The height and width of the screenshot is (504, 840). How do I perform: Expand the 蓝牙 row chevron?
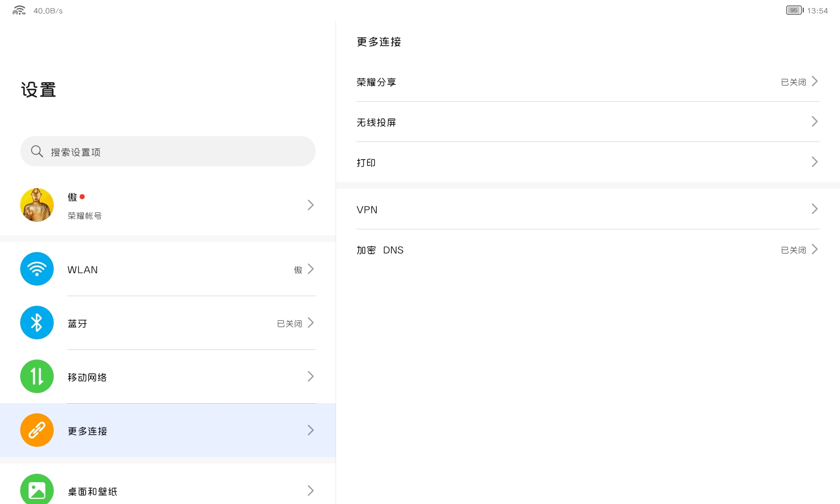pos(310,323)
